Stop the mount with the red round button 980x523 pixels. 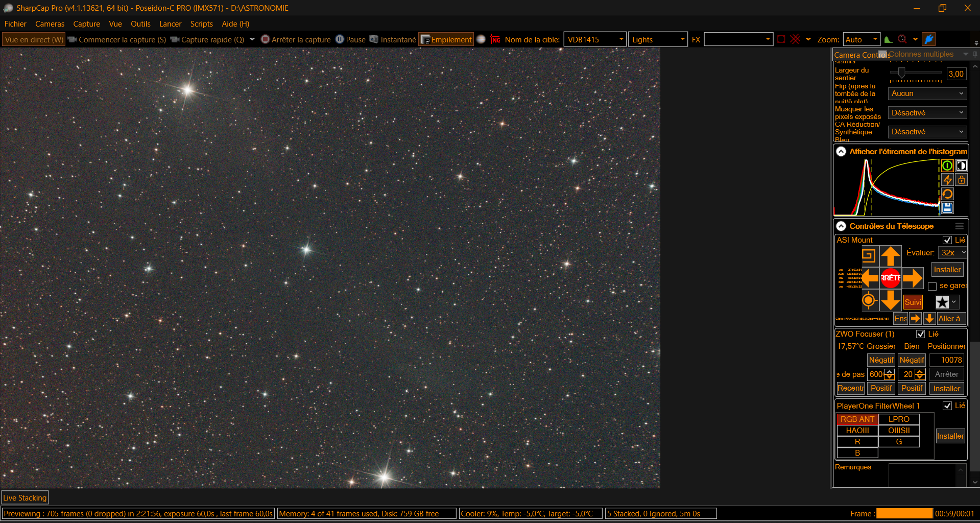[x=891, y=278]
